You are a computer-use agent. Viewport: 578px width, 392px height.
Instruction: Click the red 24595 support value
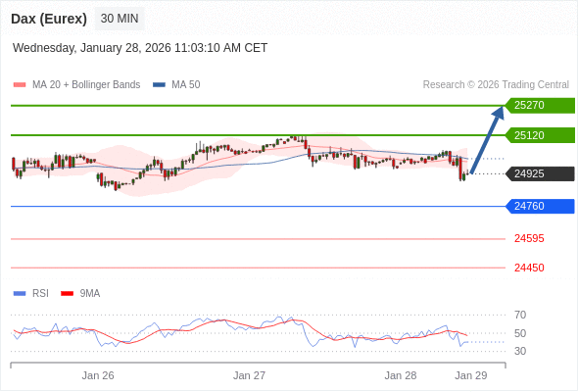(529, 238)
